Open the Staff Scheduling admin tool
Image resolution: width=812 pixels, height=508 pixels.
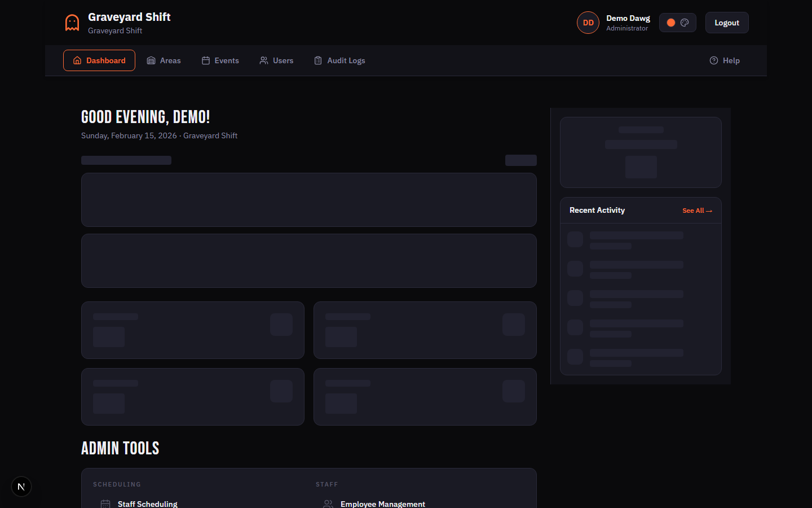[x=147, y=503]
